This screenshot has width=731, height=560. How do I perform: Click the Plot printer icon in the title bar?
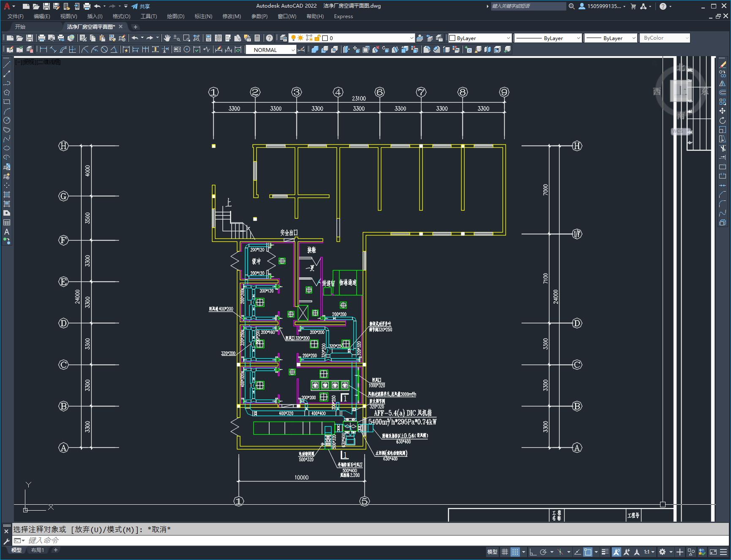pos(87,6)
